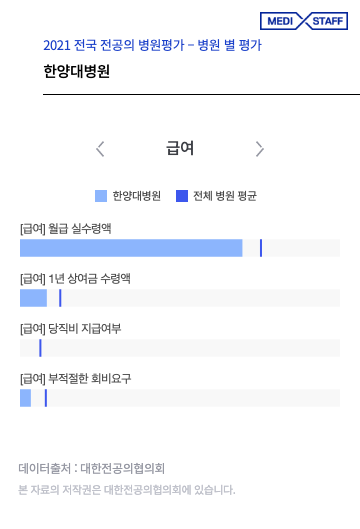Screen dimensions: 360x529
Task: Click the 월급 실수령액 light blue bar
Action: (131, 248)
